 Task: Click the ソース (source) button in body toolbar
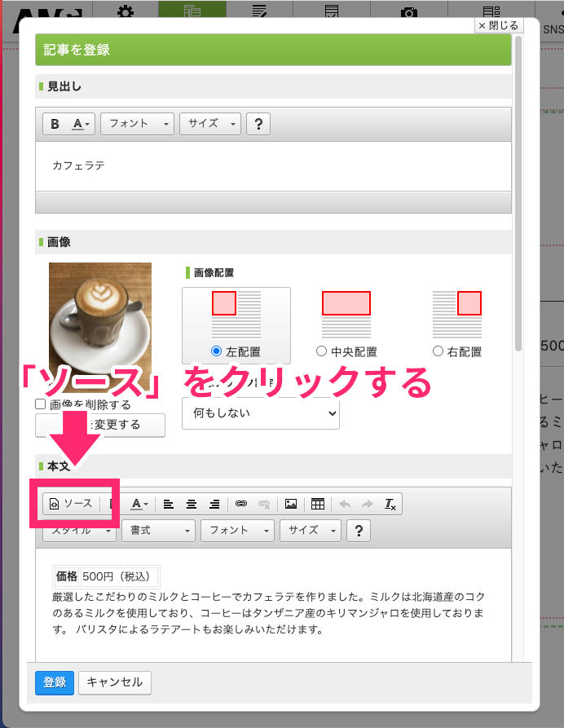(x=71, y=504)
